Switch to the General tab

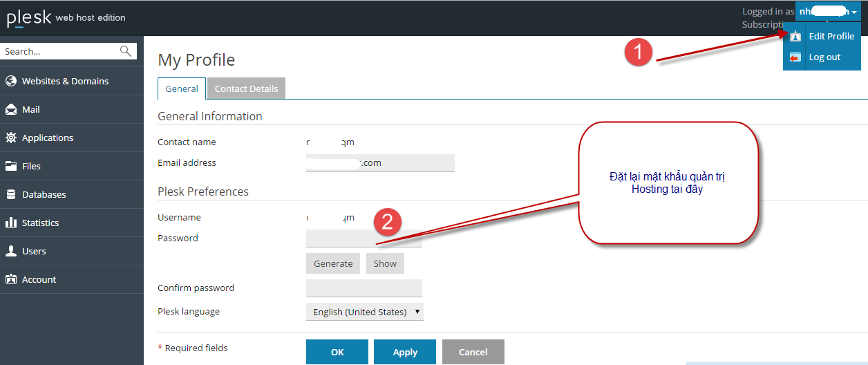click(182, 88)
